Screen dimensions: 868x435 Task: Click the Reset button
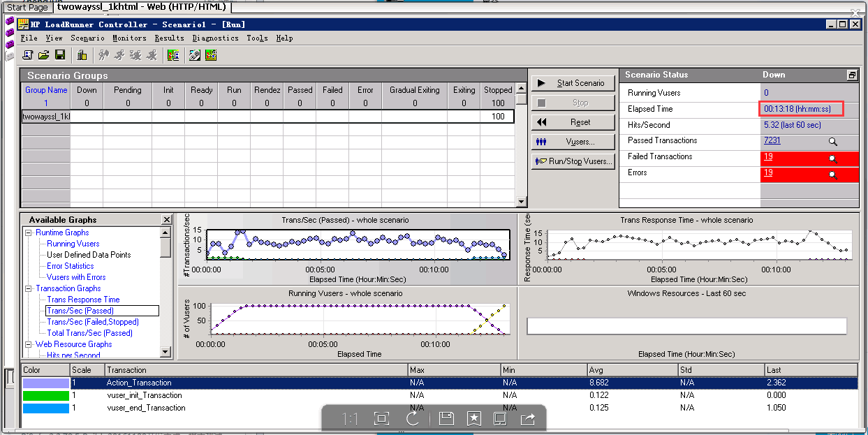(x=573, y=122)
